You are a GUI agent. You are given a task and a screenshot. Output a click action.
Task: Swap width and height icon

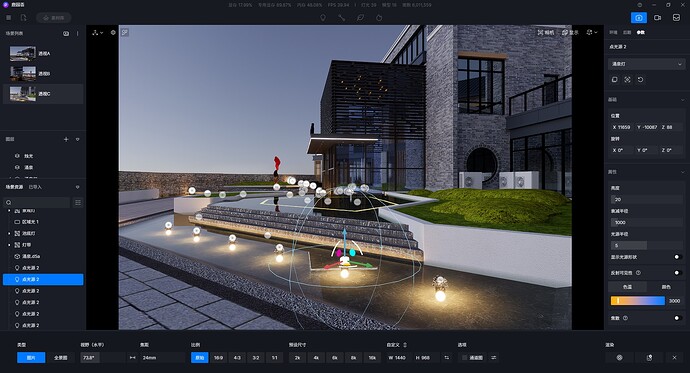point(447,358)
